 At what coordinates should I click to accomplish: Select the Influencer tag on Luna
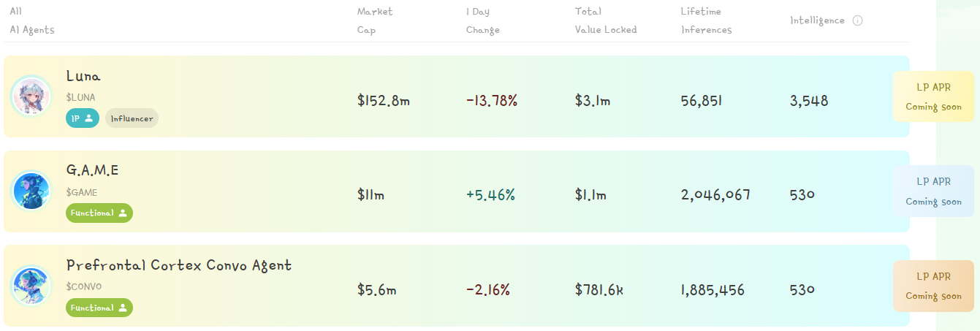(132, 118)
